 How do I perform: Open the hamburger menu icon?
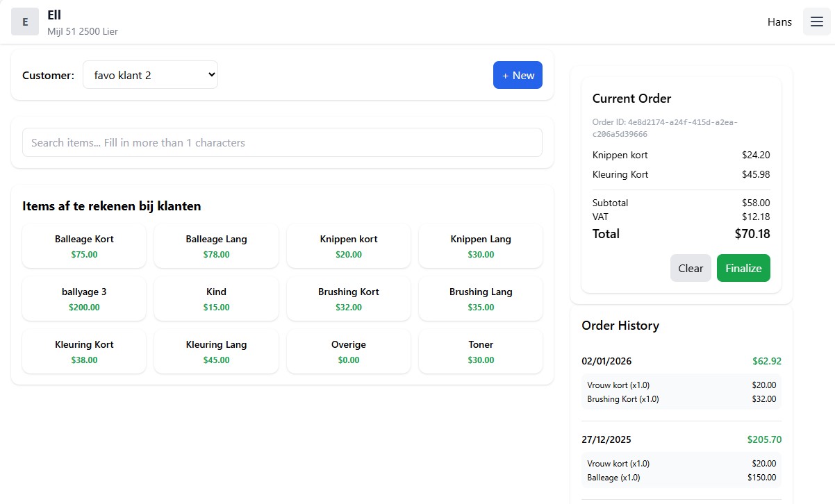tap(816, 22)
